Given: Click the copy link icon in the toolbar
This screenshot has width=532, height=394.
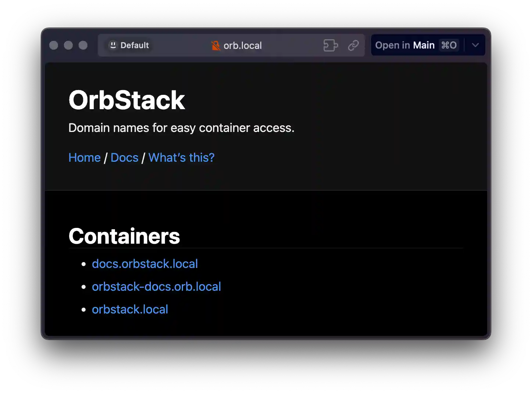Looking at the screenshot, I should click(353, 45).
